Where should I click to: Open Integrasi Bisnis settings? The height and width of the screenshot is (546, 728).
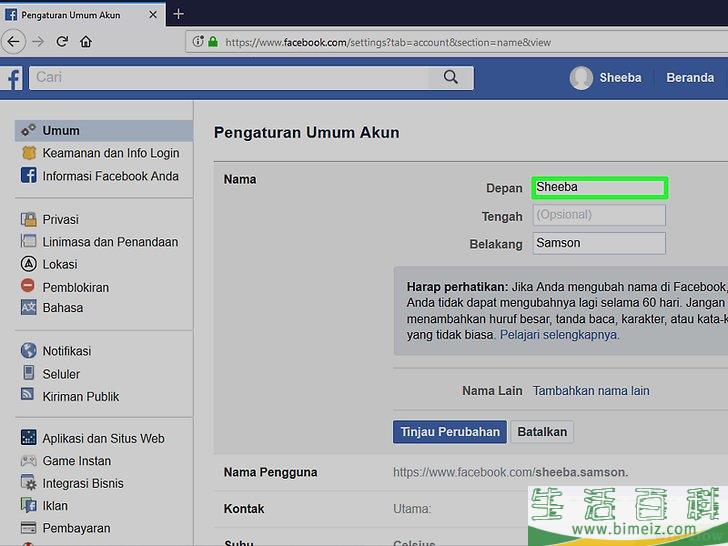83,483
